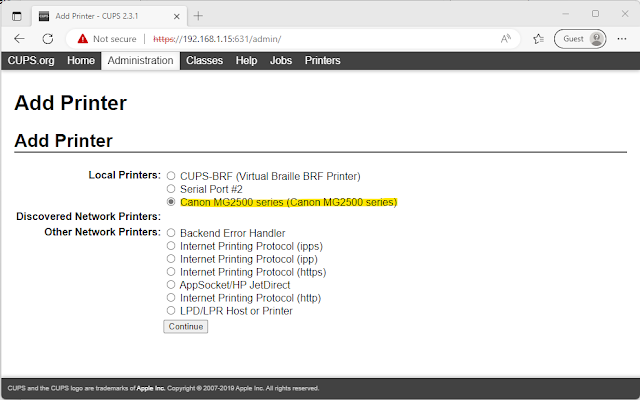This screenshot has width=640, height=400.
Task: Click the browser back arrow
Action: point(19,39)
